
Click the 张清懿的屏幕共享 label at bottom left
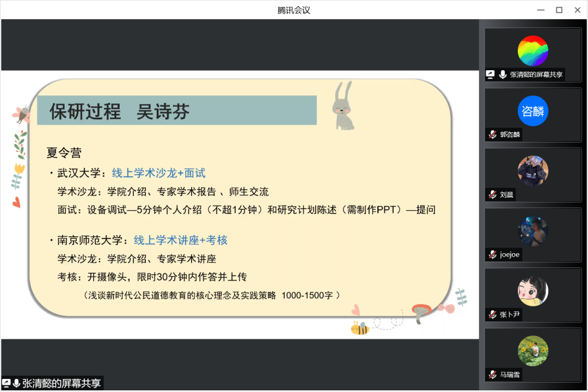[62, 383]
